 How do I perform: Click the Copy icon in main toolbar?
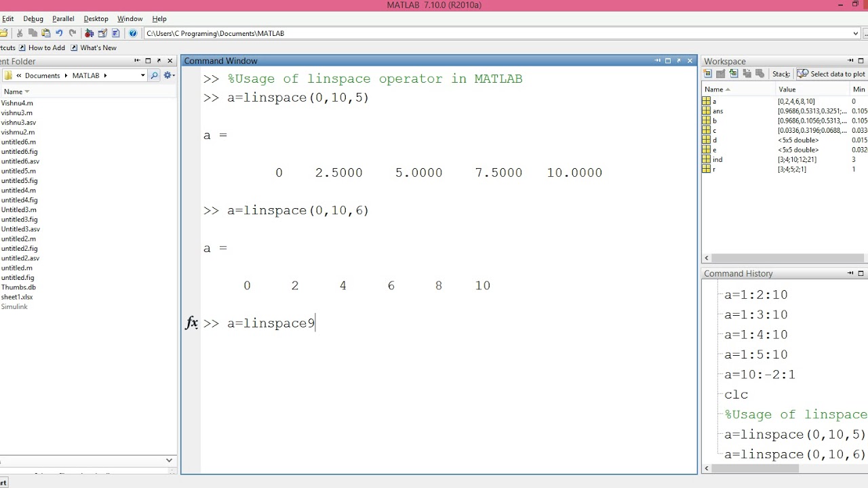pyautogui.click(x=33, y=33)
